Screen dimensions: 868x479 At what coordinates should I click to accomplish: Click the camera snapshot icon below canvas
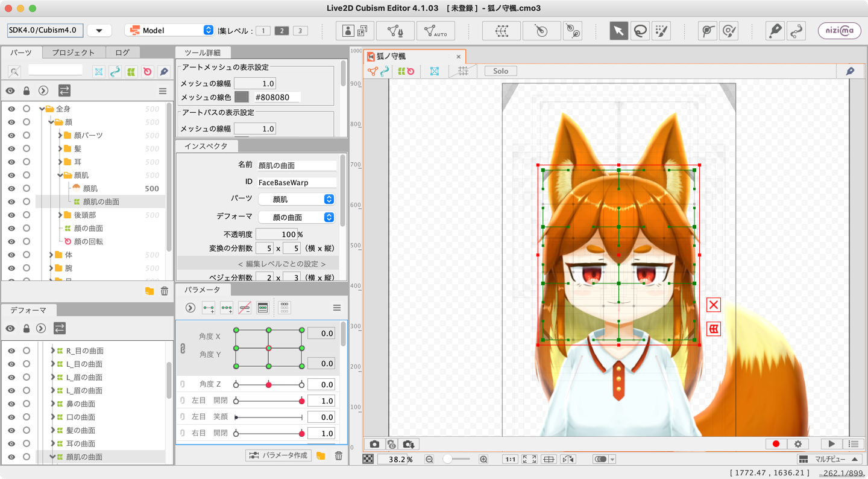click(374, 444)
